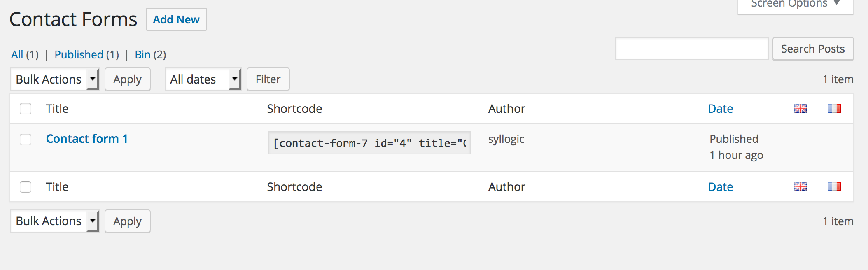The height and width of the screenshot is (270, 868).
Task: Click the UK flag icon in table header
Action: (800, 108)
